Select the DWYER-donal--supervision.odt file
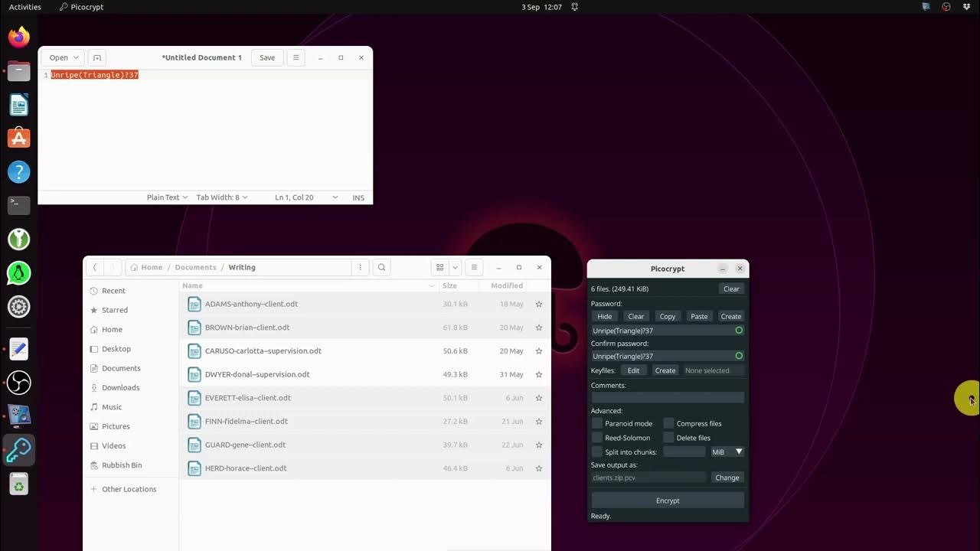Image resolution: width=980 pixels, height=551 pixels. [365, 374]
